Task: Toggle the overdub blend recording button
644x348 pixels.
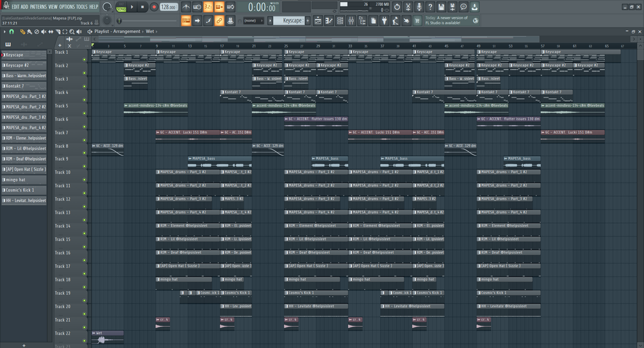Action: tap(219, 7)
